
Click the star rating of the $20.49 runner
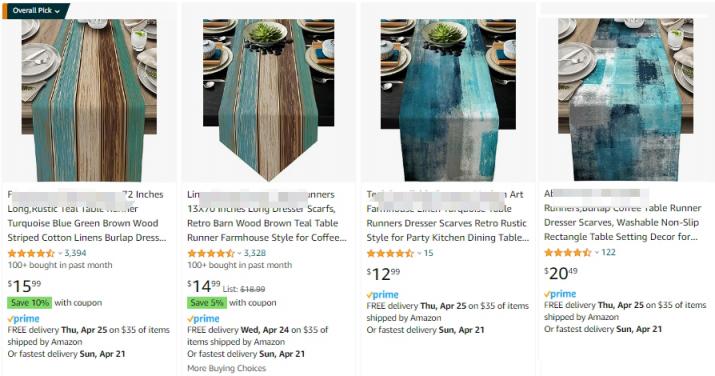tap(567, 252)
